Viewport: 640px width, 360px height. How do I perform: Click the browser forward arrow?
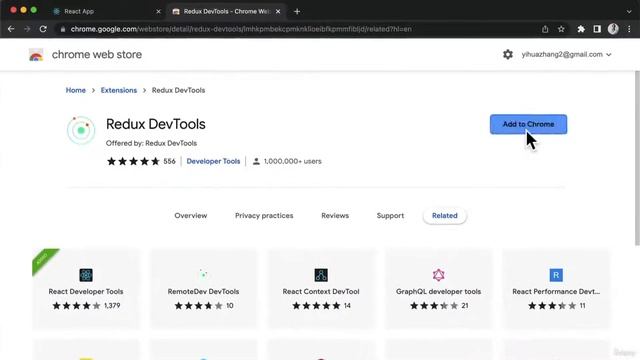(27, 29)
